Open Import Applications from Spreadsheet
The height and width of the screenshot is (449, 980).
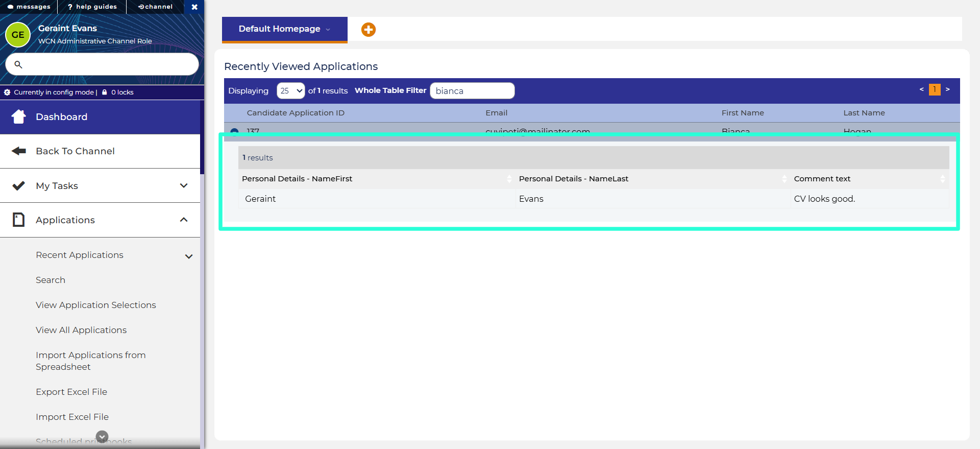(91, 361)
